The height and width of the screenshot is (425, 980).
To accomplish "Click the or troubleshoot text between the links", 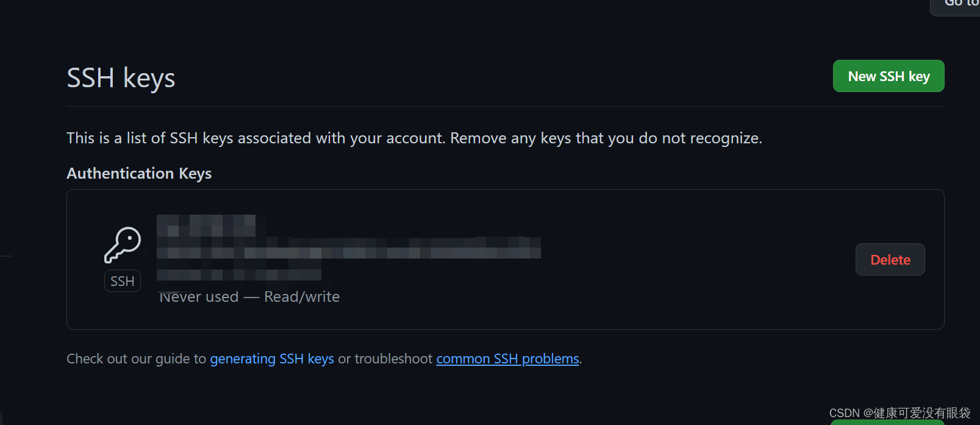I will coord(385,359).
